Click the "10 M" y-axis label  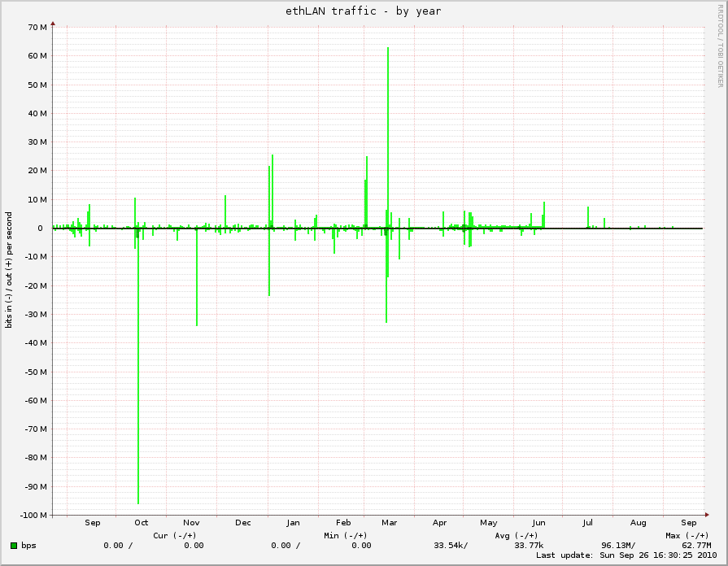[x=37, y=200]
